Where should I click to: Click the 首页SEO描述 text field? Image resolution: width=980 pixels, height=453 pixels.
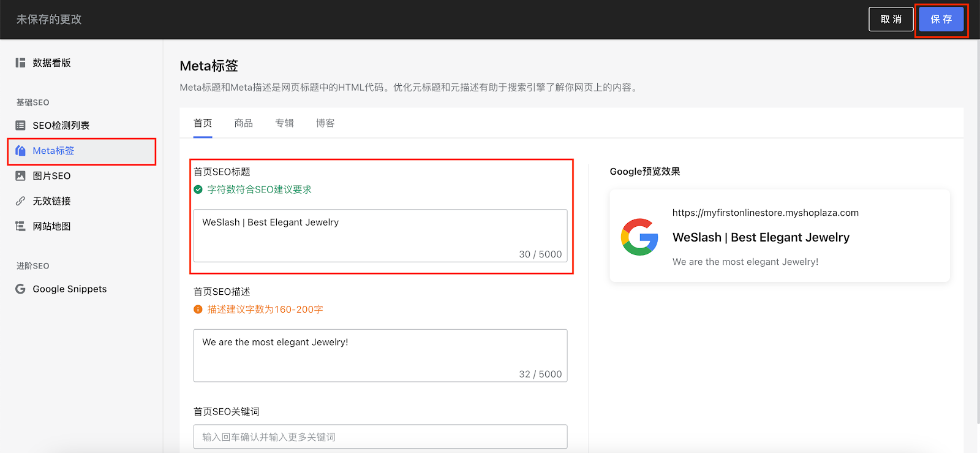pyautogui.click(x=380, y=356)
